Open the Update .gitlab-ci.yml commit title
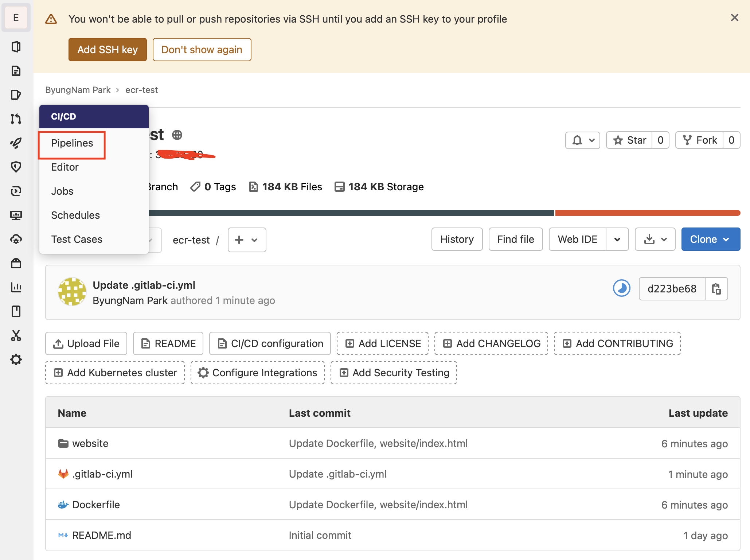The width and height of the screenshot is (750, 560). click(144, 285)
